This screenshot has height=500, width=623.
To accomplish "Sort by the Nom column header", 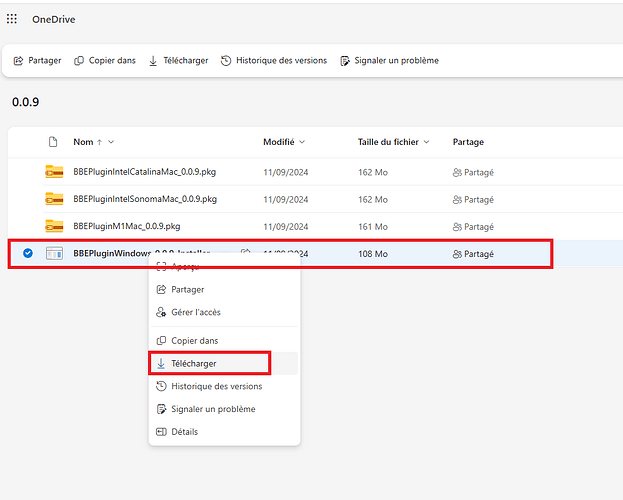I will [83, 142].
